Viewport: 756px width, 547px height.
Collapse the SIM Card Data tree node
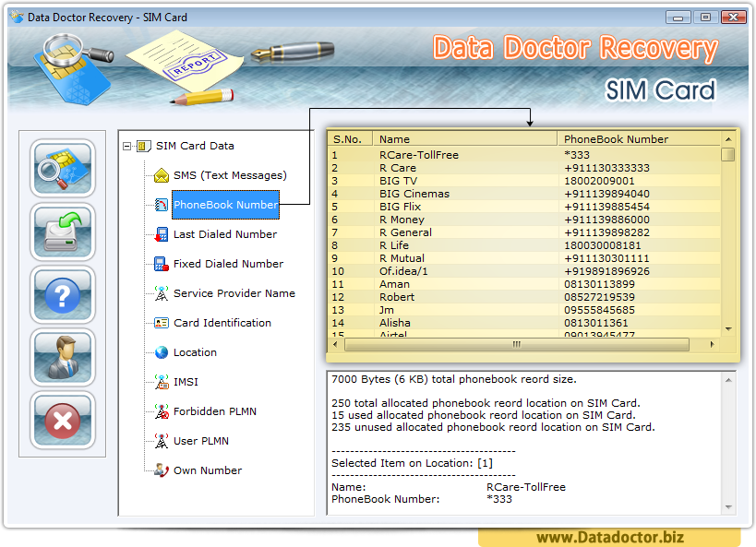(126, 146)
